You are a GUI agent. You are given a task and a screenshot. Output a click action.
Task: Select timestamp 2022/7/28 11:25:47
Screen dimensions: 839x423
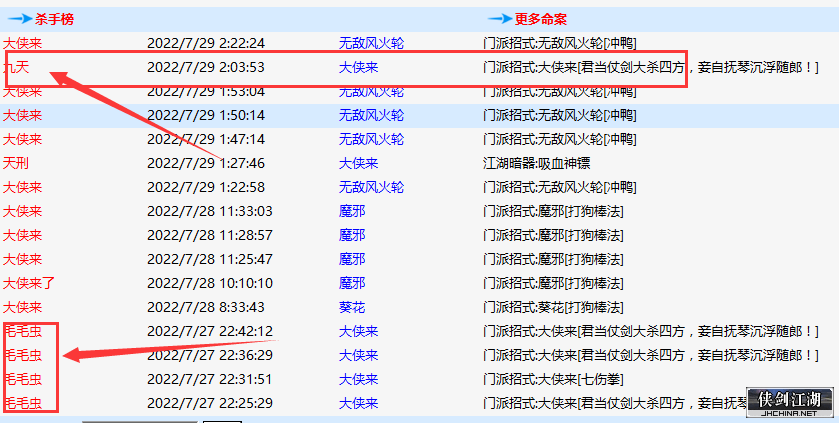[x=210, y=259]
